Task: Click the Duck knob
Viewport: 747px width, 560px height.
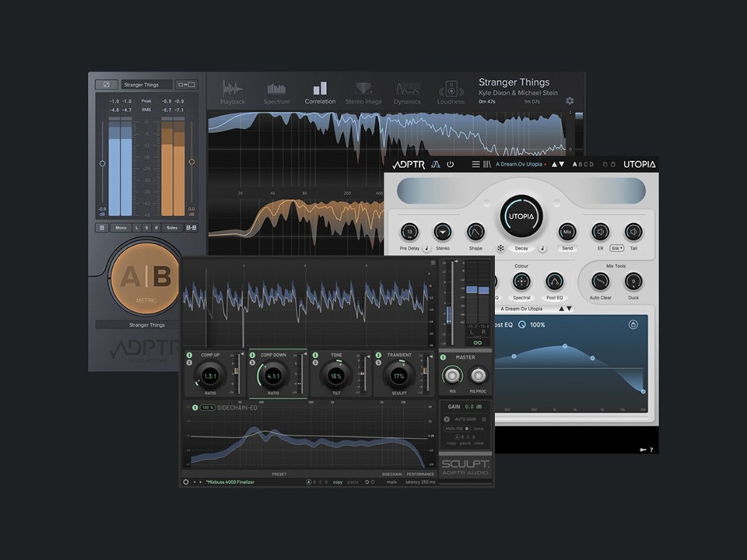Action: pos(633,282)
